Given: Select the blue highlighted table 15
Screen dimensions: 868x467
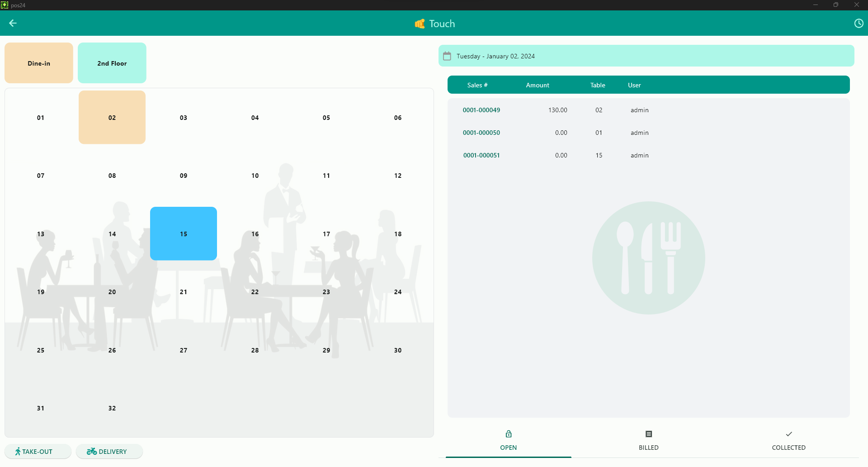Looking at the screenshot, I should [x=184, y=233].
